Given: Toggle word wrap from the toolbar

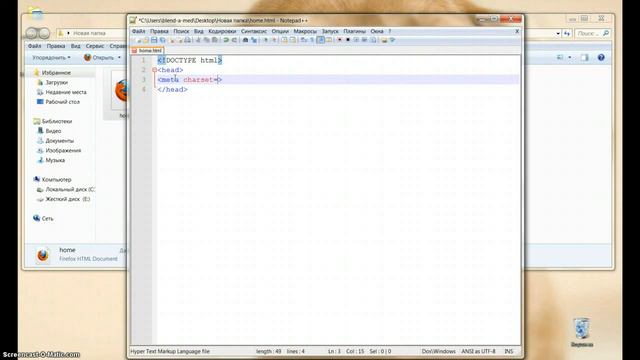Looking at the screenshot, I should coord(303,40).
